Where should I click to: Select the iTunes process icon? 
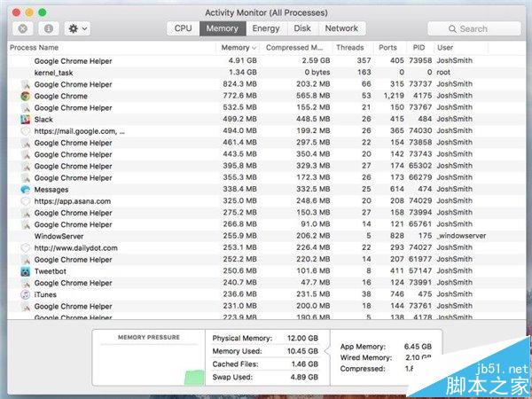[x=26, y=294]
